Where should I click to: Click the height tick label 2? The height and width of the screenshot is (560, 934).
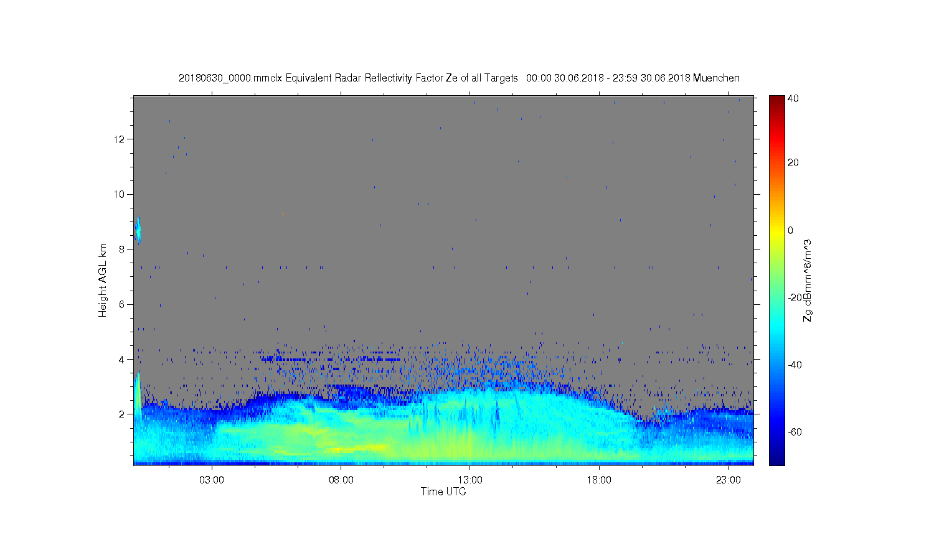[123, 414]
